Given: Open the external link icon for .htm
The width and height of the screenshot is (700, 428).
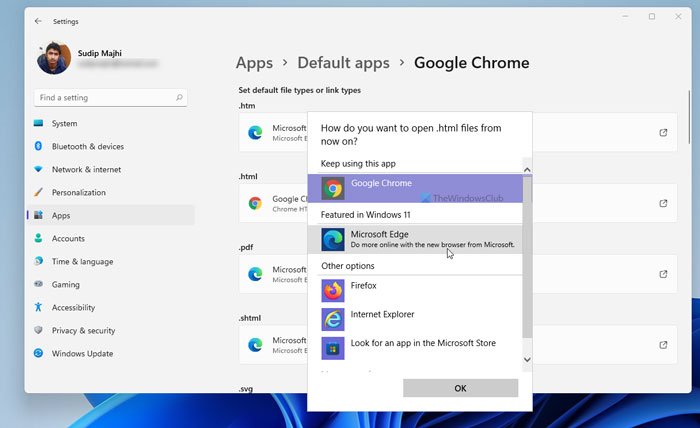Looking at the screenshot, I should pos(663,132).
